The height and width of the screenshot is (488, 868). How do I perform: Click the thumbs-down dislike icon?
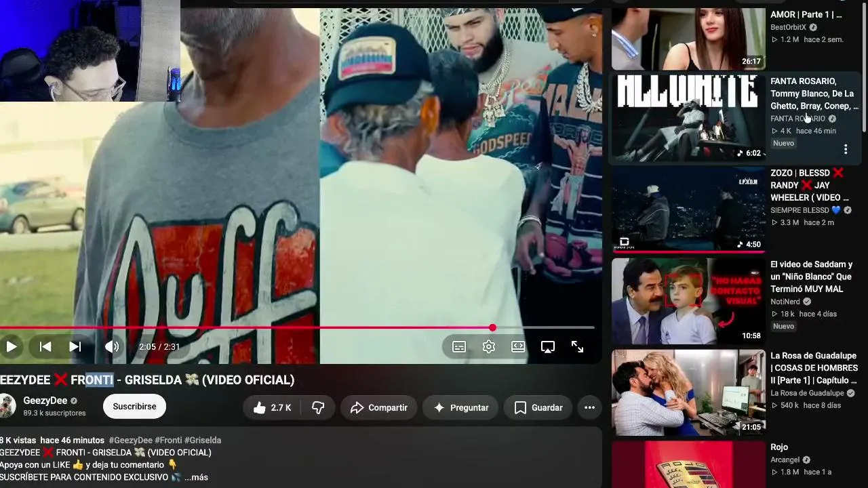[x=318, y=407]
